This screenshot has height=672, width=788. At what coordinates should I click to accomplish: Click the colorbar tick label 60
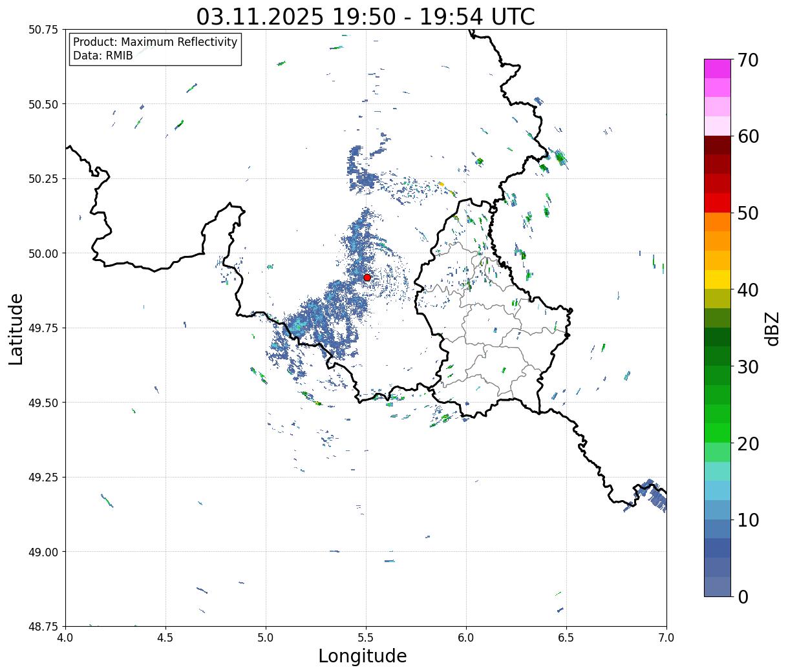tap(747, 136)
